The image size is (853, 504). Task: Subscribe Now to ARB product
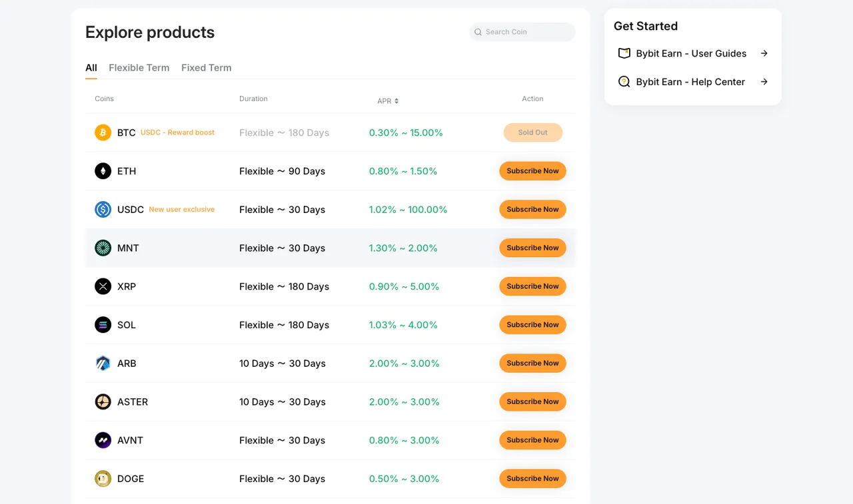533,364
